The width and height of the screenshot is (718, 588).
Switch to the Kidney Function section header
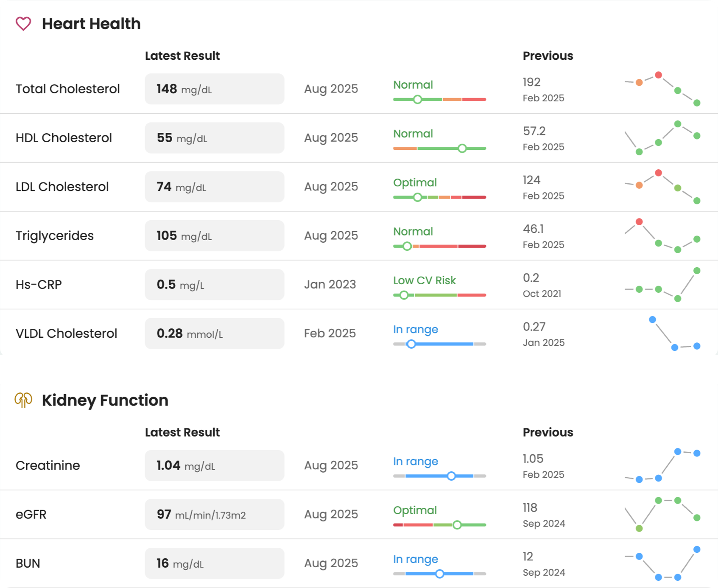(105, 400)
